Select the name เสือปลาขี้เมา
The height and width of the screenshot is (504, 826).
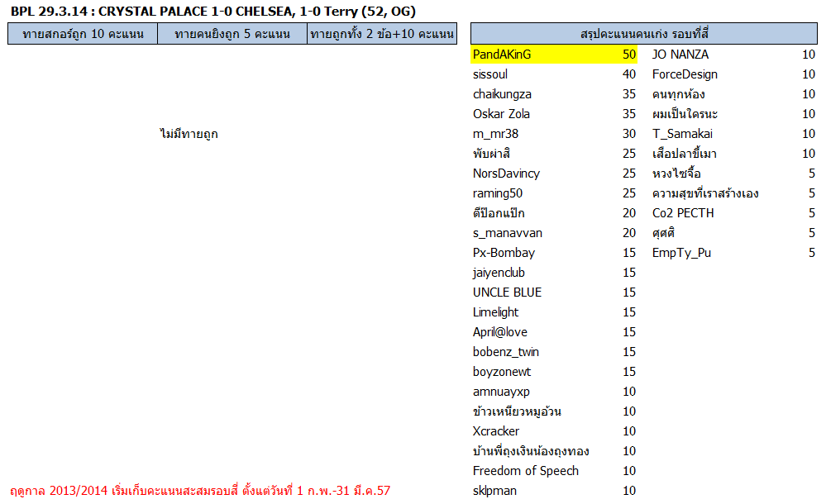coord(685,154)
